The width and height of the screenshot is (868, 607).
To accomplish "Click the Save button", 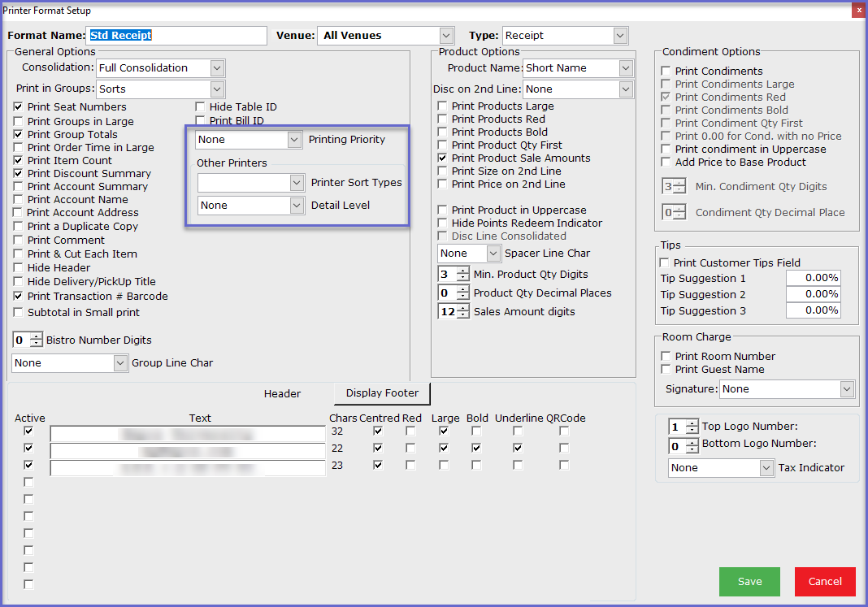I will point(749,582).
